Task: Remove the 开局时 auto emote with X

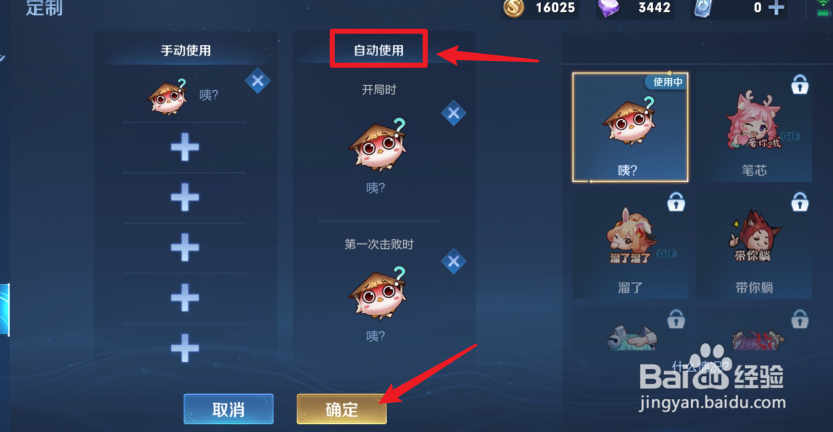Action: [x=453, y=113]
